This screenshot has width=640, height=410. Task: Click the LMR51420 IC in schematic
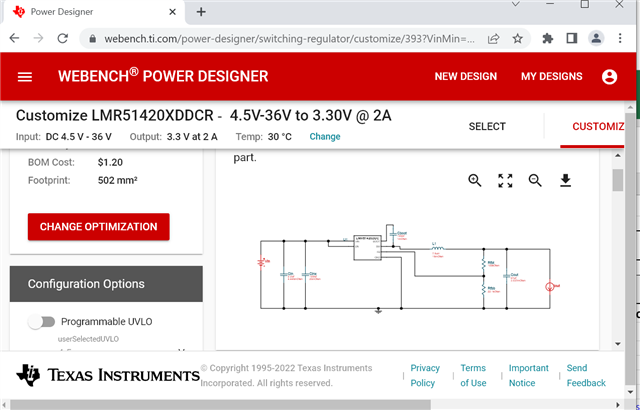[367, 247]
